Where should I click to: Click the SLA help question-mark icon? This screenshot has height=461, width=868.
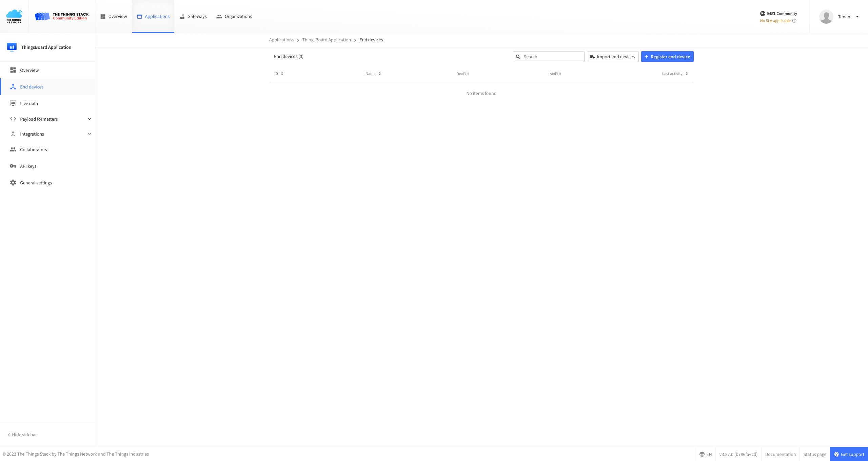point(794,21)
